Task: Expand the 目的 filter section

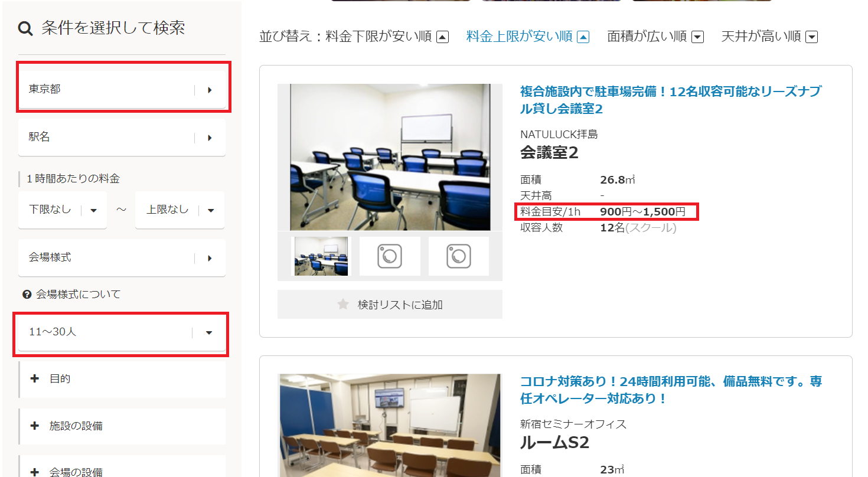Action: coord(122,379)
